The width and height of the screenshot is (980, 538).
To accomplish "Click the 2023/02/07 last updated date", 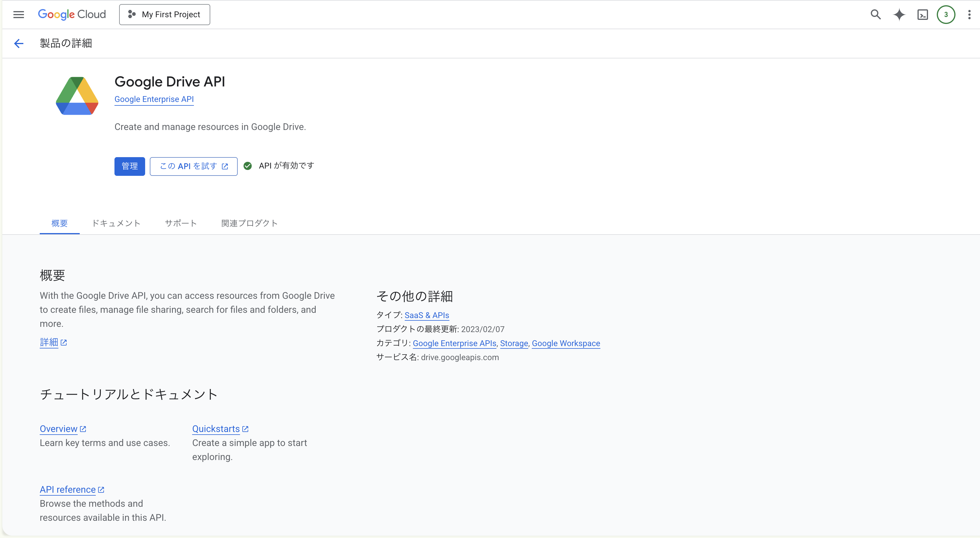I will coord(483,329).
